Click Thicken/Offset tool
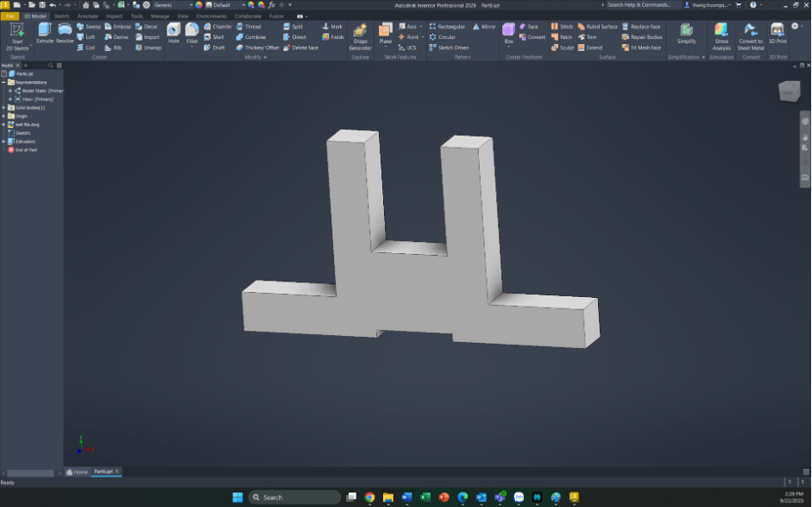 click(x=257, y=48)
